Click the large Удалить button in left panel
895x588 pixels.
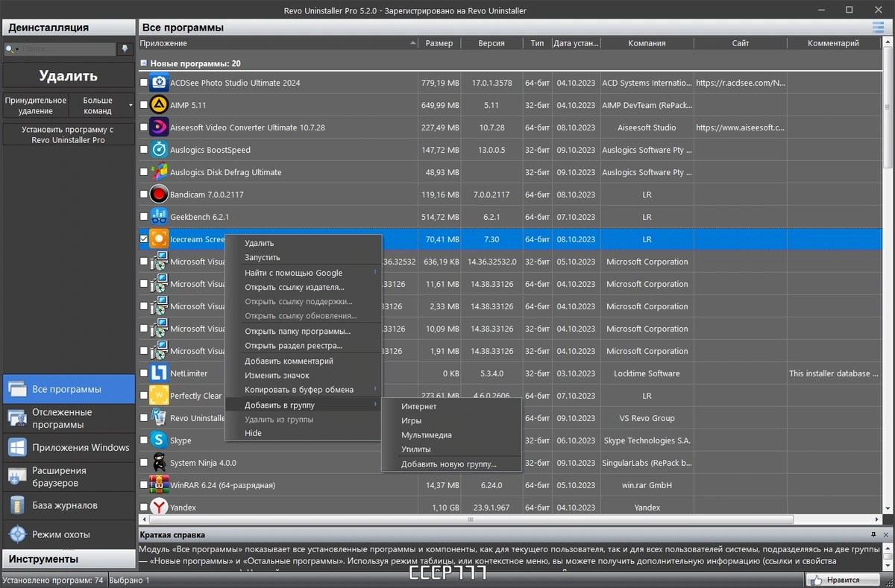pyautogui.click(x=69, y=76)
